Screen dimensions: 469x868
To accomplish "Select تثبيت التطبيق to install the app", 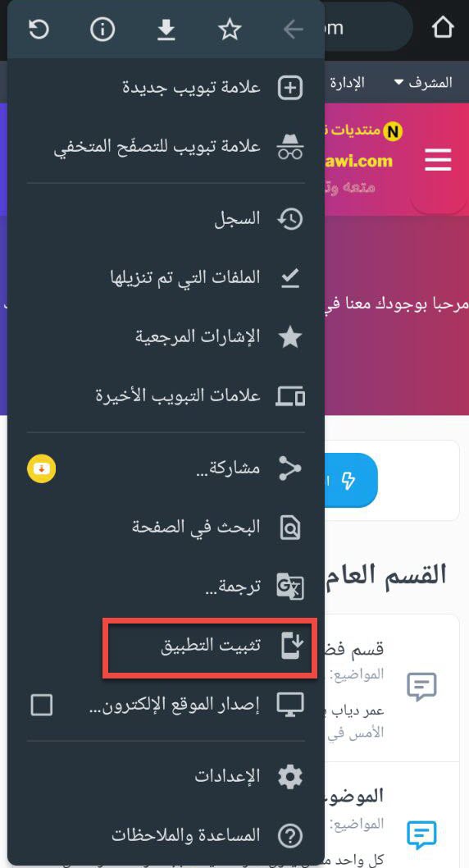I will click(210, 646).
